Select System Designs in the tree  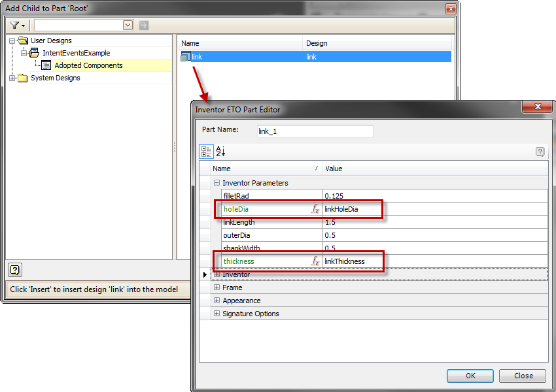[56, 78]
